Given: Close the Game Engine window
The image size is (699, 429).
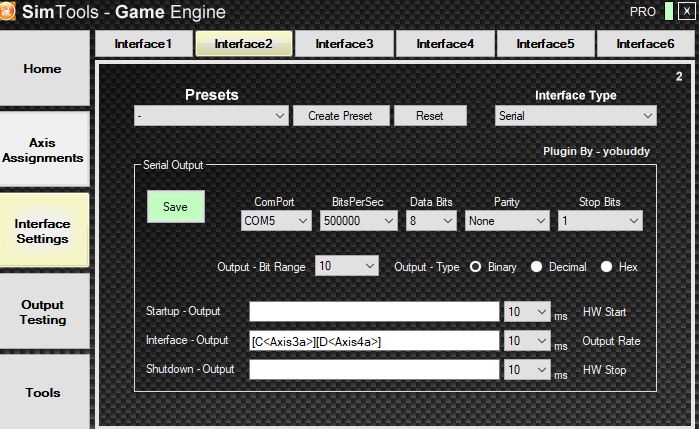Looking at the screenshot, I should [685, 11].
